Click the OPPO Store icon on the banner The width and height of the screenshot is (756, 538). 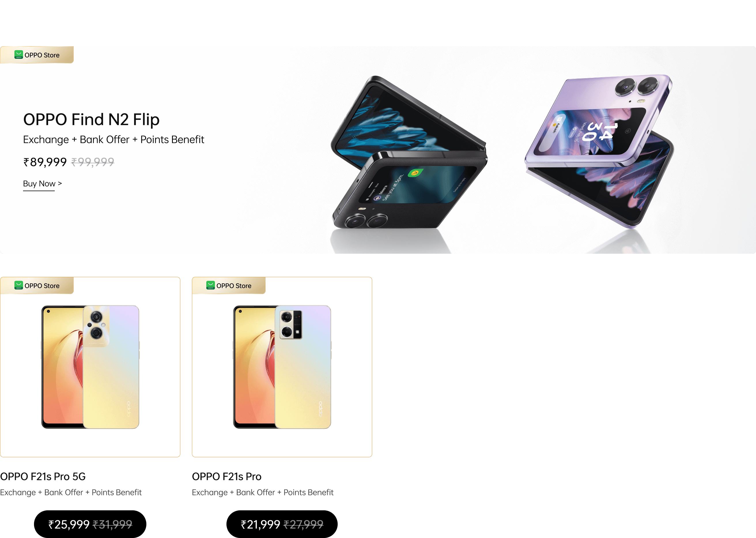18,55
